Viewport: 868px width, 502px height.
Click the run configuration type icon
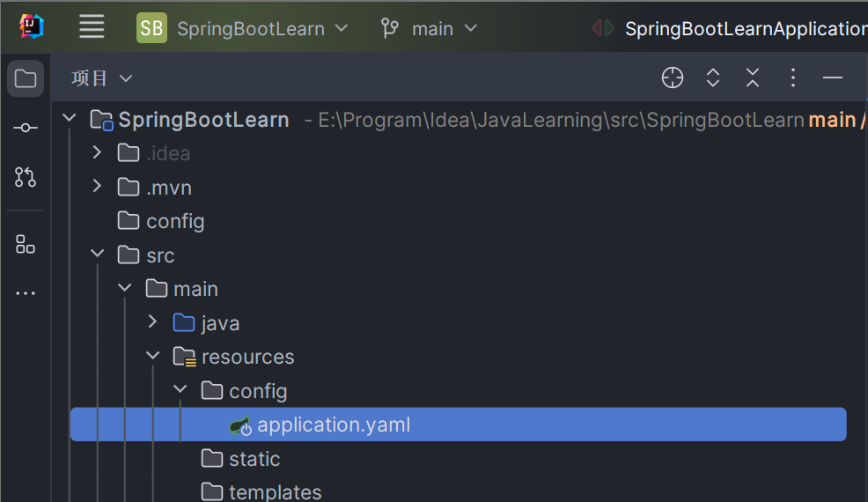[x=603, y=27]
